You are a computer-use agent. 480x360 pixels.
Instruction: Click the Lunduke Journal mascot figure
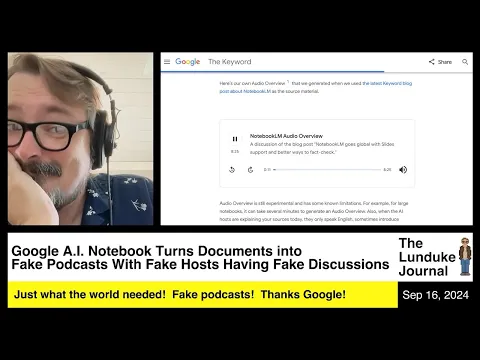tap(465, 257)
